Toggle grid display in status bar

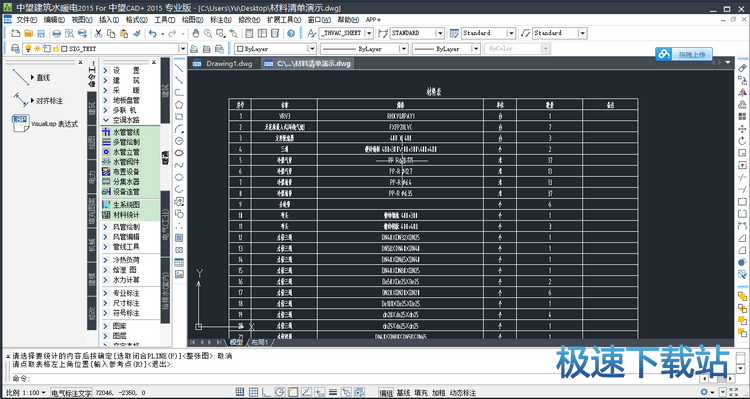tap(253, 392)
